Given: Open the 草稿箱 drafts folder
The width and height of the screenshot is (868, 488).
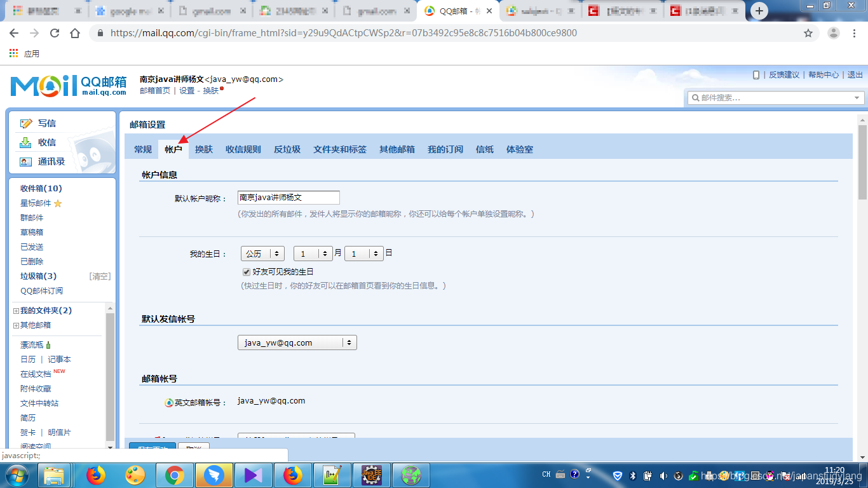Looking at the screenshot, I should coord(32,233).
